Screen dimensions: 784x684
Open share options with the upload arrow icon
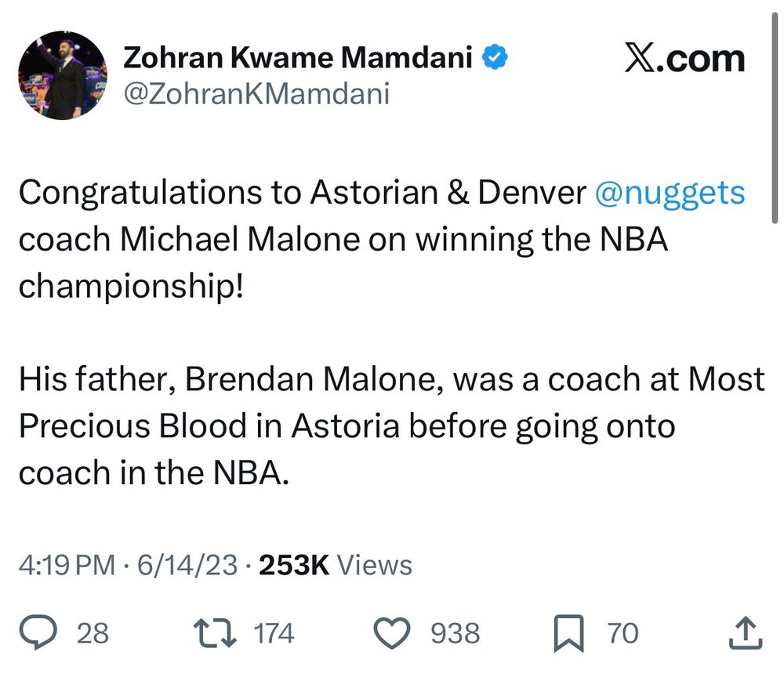[x=745, y=633]
